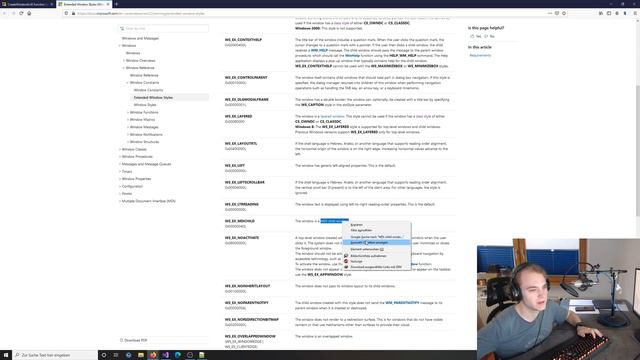Image resolution: width=640 pixels, height=360 pixels.
Task: Choose Google-Suche nach selected text
Action: click(x=376, y=237)
